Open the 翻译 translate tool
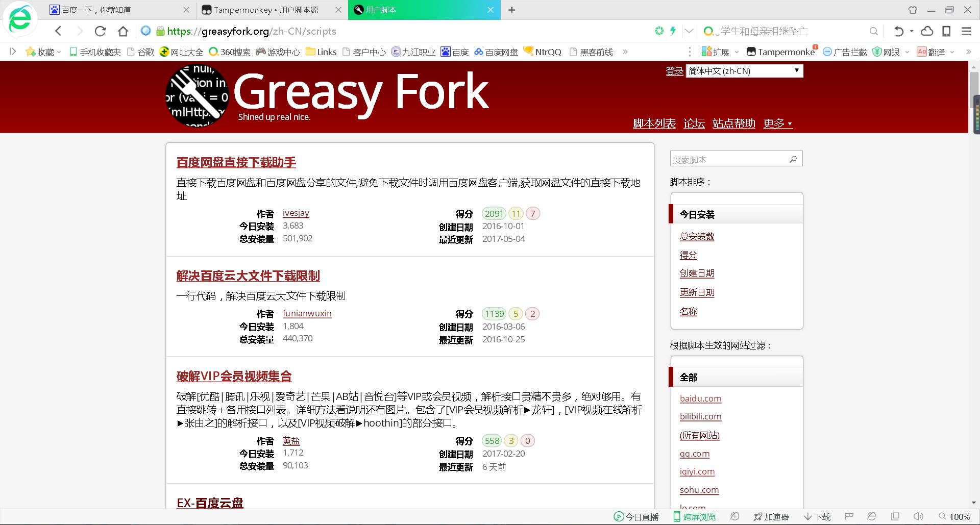Viewport: 980px width, 525px height. pos(922,52)
